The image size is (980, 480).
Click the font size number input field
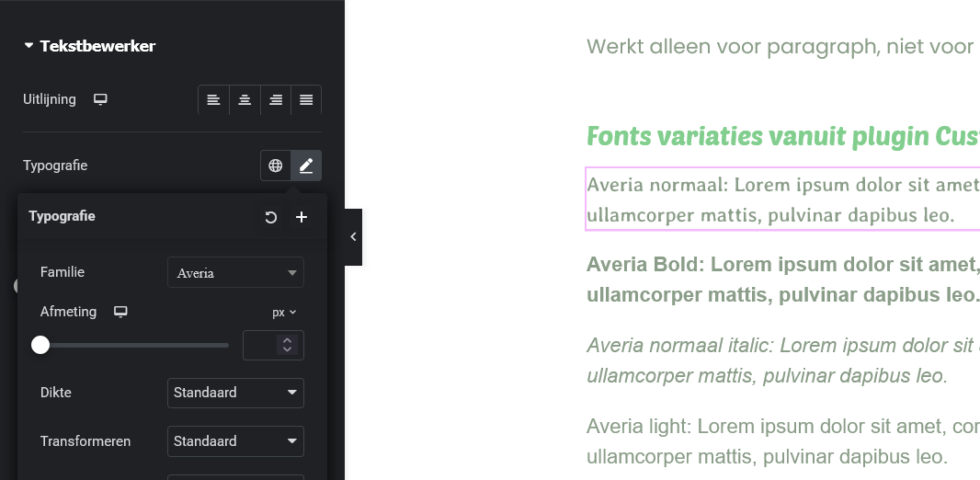coord(262,345)
